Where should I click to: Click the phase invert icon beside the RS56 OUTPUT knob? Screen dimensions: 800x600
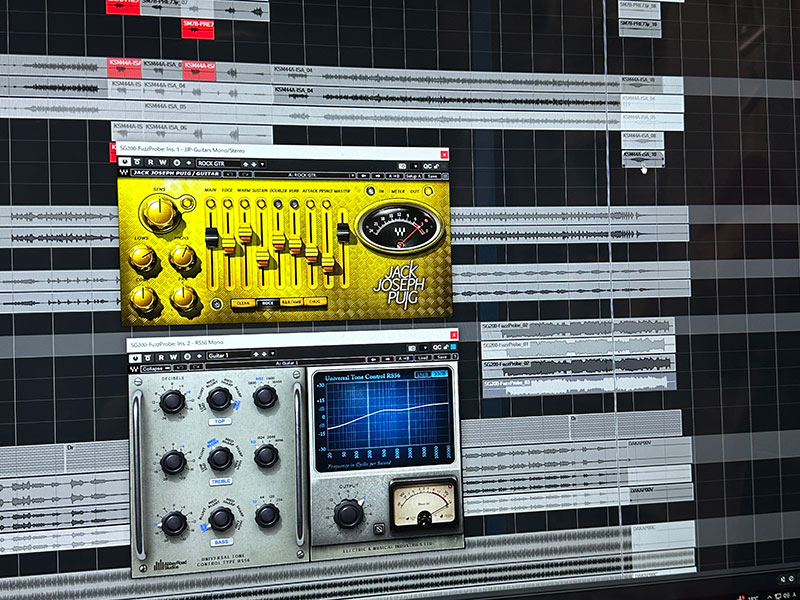click(x=379, y=529)
